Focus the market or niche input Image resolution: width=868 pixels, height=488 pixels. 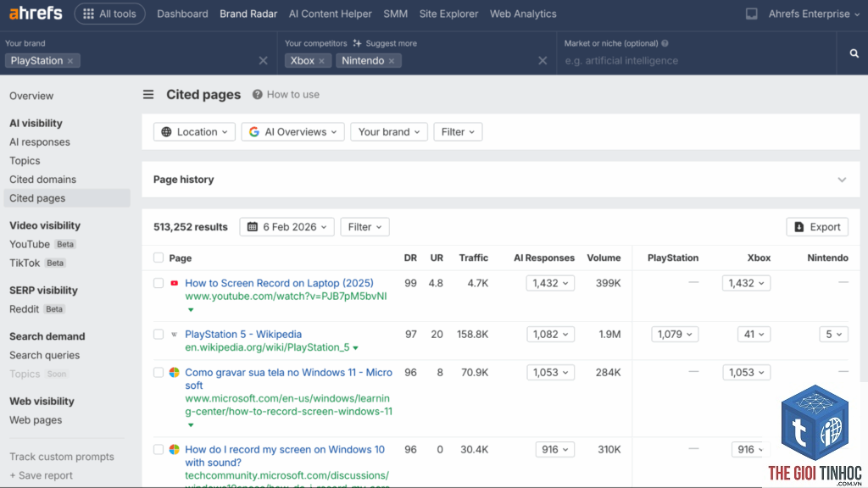pos(697,61)
